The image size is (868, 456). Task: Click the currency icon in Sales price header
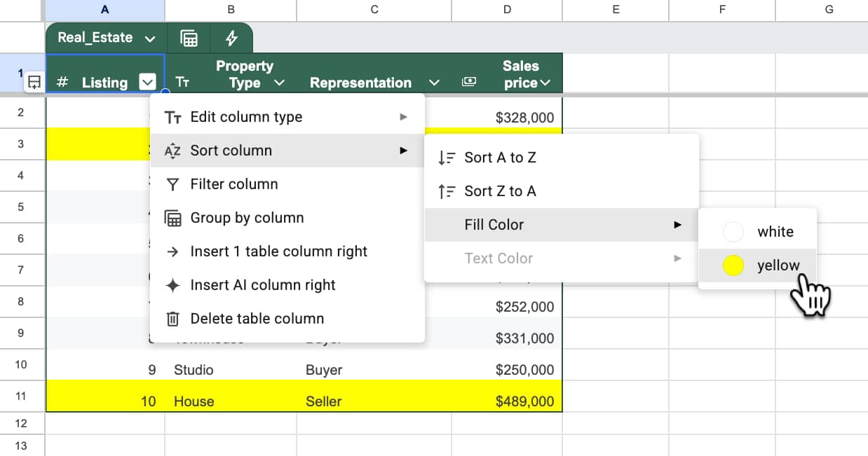coord(469,83)
